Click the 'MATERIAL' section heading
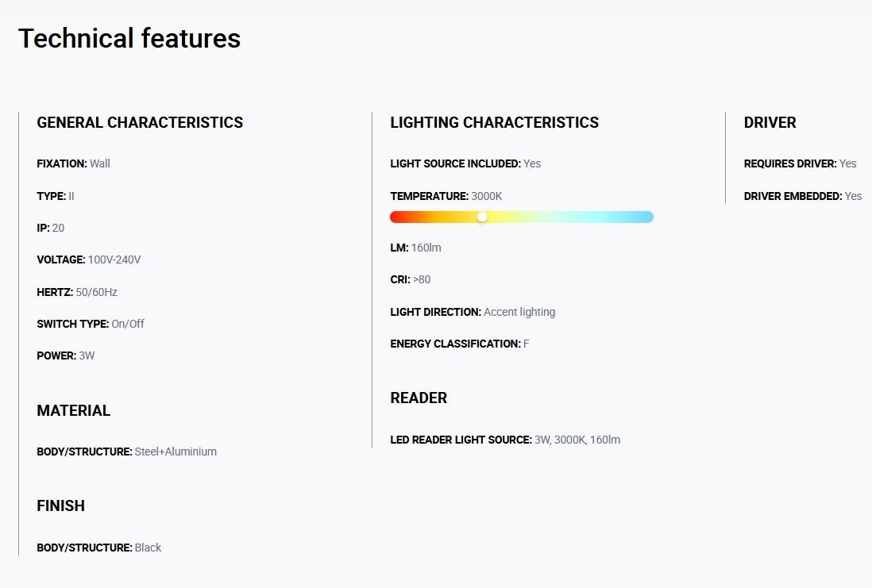Viewport: 872px width, 588px height. click(73, 410)
